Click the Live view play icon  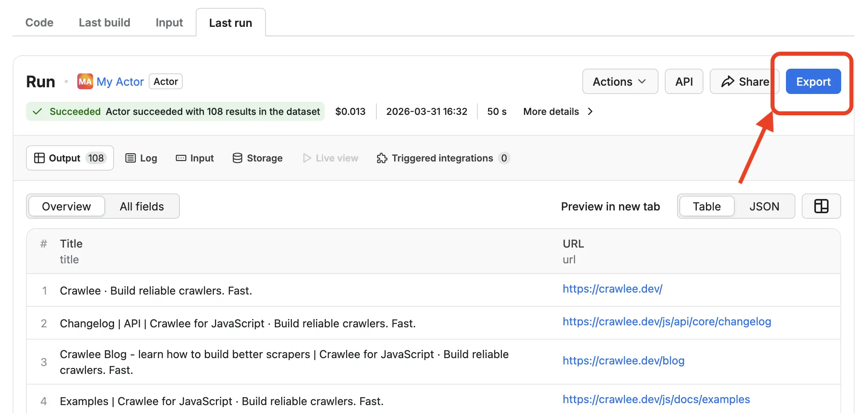tap(307, 158)
